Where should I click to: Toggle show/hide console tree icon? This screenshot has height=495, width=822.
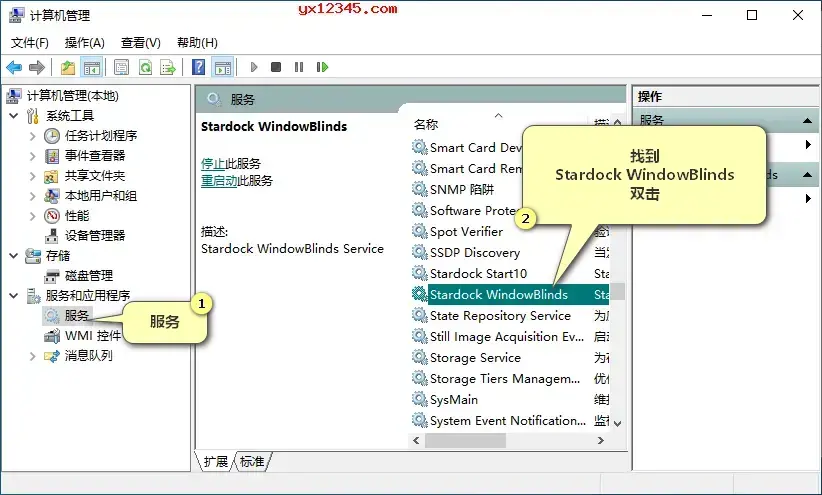[92, 67]
